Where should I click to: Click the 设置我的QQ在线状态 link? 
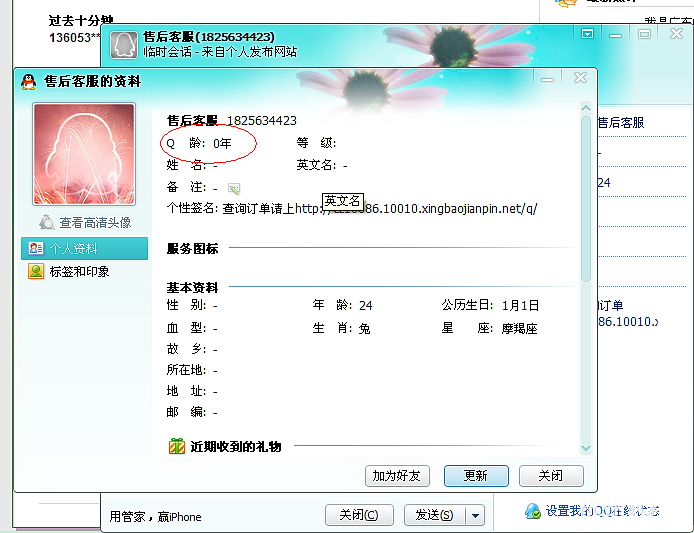602,511
